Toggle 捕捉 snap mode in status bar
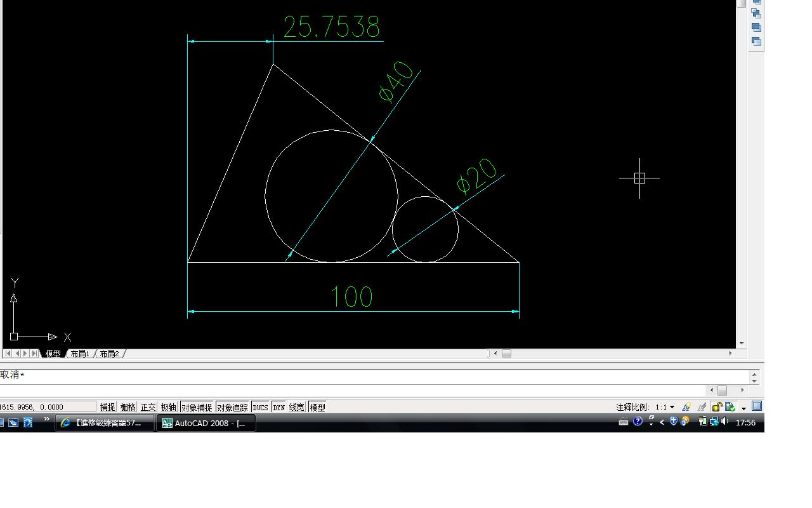 coord(108,407)
